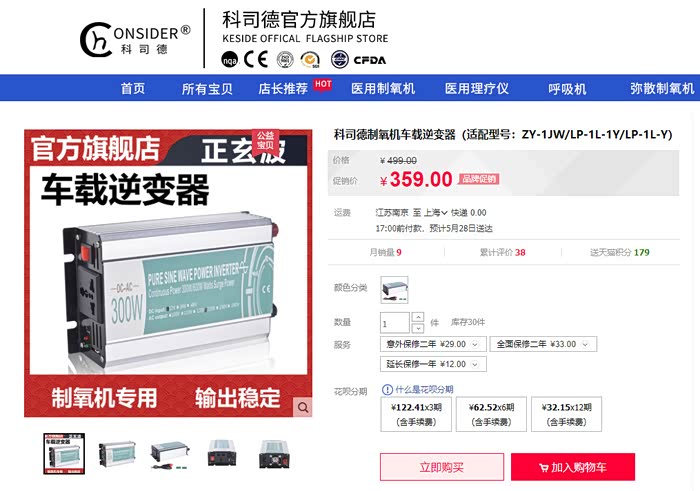Click the nqa certification badge
The image size is (700, 491).
coord(229,60)
